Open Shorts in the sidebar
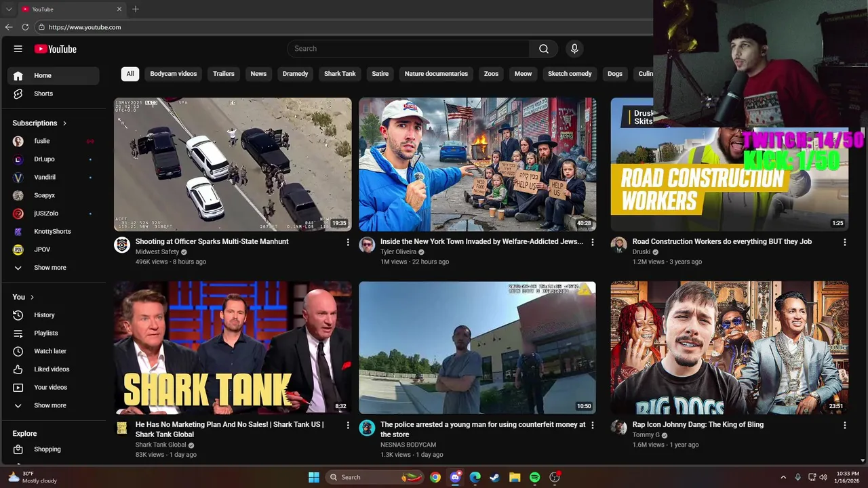The height and width of the screenshot is (488, 868). [x=54, y=94]
